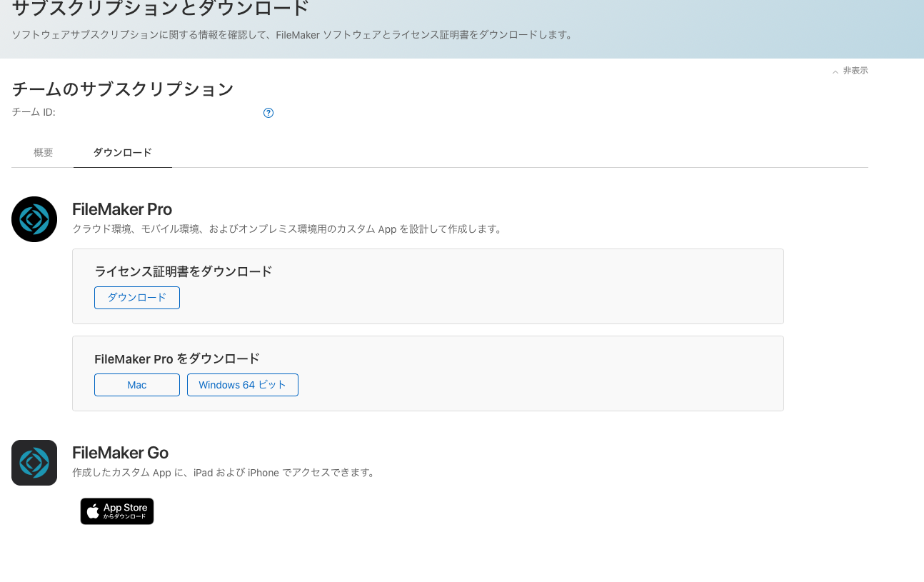Screen dimensions: 924x582
Task: Switch to the 概要 tab
Action: click(x=44, y=153)
